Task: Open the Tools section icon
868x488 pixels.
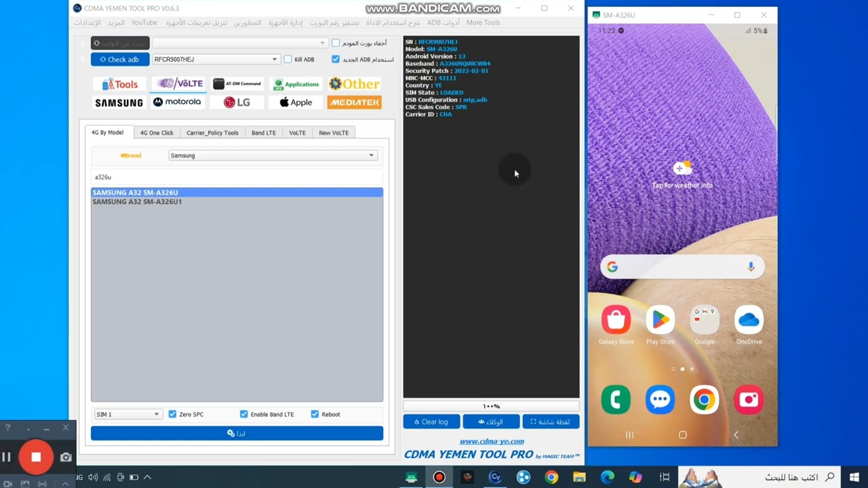Action: [x=119, y=84]
